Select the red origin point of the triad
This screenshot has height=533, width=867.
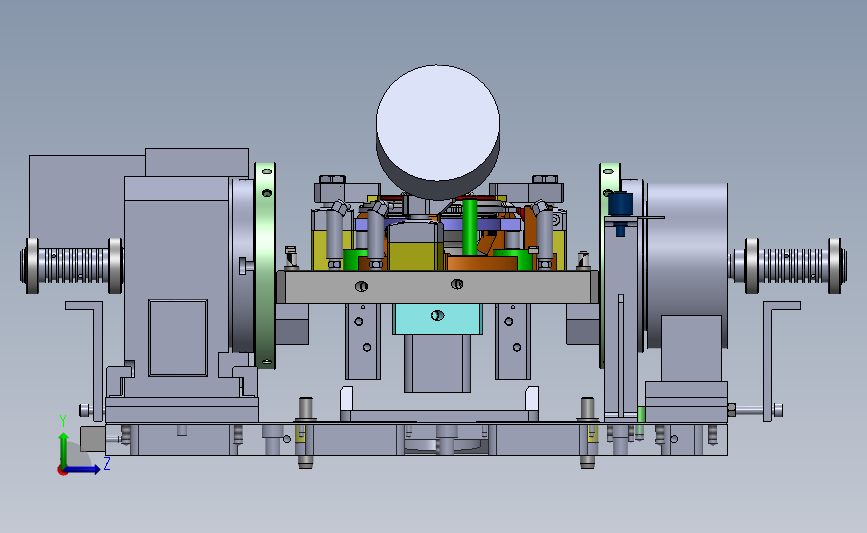coord(62,471)
